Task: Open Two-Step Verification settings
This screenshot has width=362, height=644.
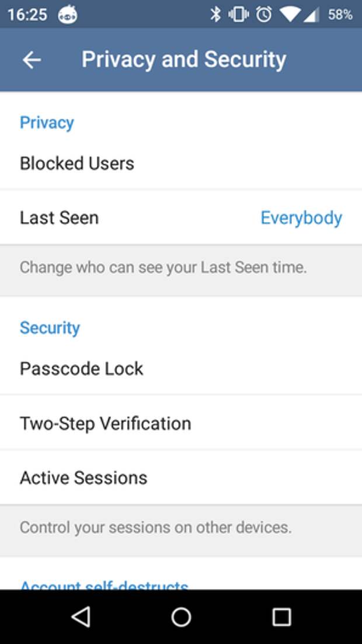Action: (181, 423)
